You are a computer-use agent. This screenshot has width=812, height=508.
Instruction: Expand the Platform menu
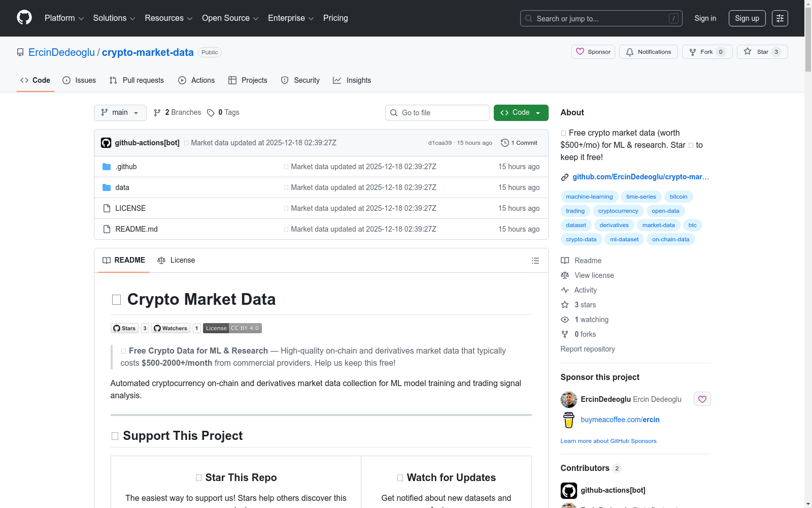(x=64, y=18)
